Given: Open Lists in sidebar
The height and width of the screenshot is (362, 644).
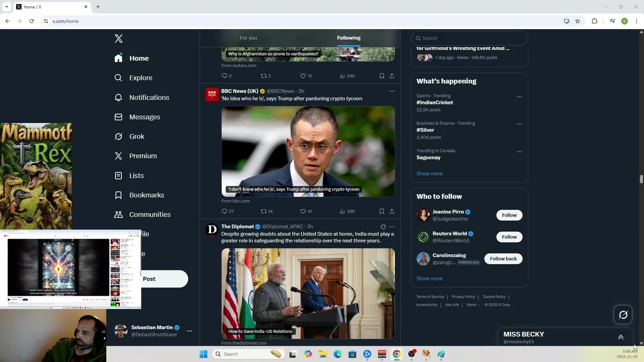Looking at the screenshot, I should pos(129,175).
